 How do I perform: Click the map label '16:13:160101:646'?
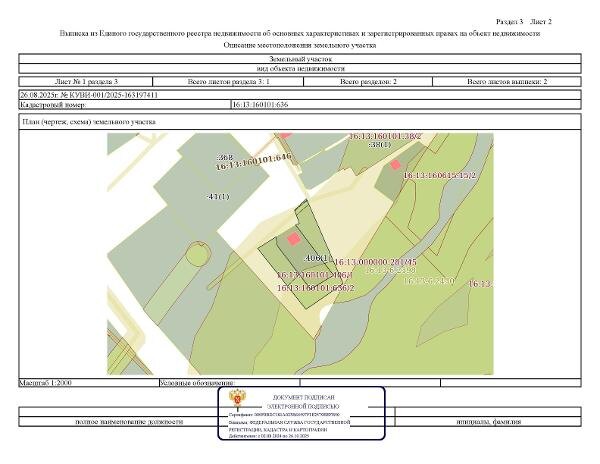(254, 162)
